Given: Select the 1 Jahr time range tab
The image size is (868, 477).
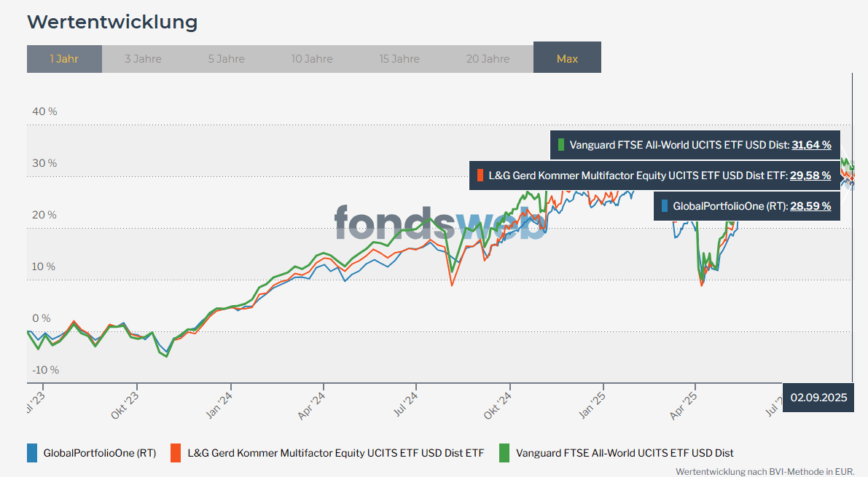Looking at the screenshot, I should 64,59.
